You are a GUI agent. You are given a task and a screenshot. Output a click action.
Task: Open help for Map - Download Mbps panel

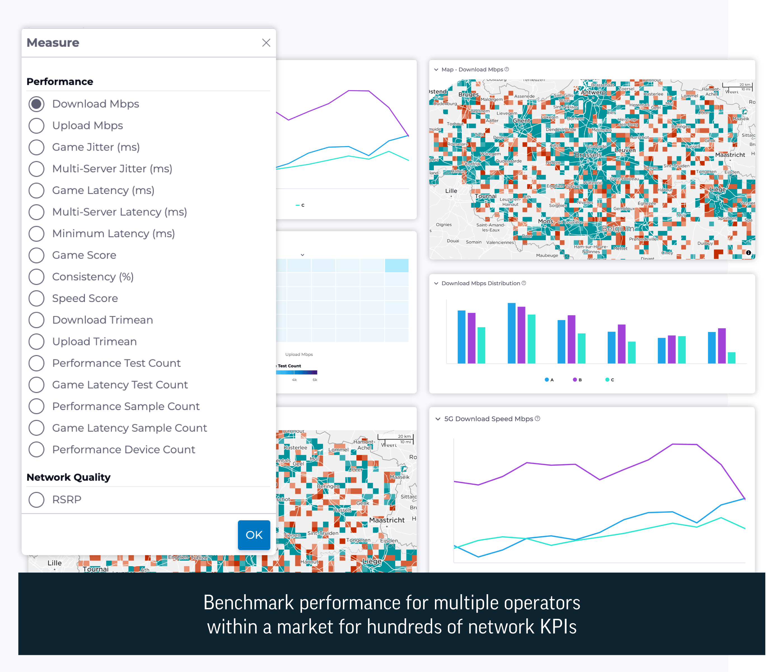point(506,69)
